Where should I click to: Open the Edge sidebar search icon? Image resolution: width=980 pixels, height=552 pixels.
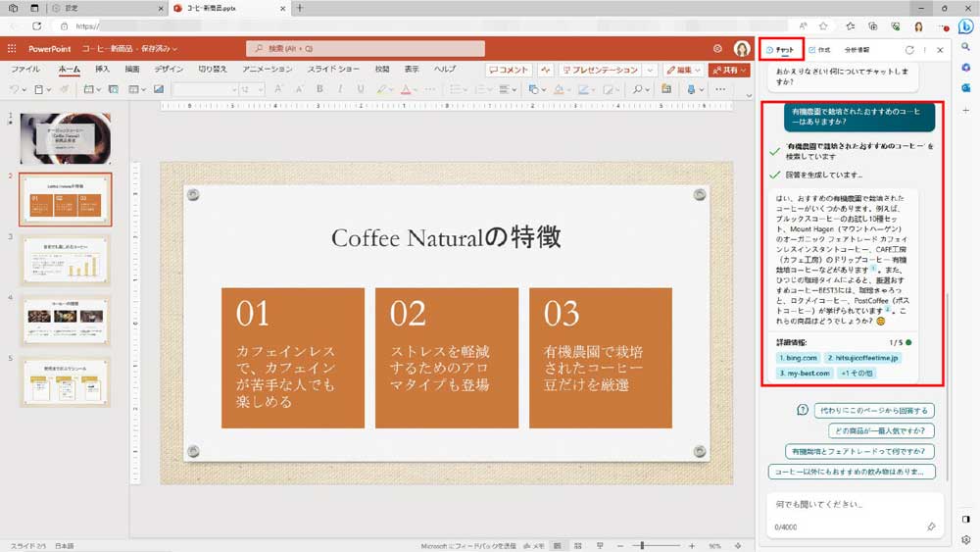click(965, 47)
